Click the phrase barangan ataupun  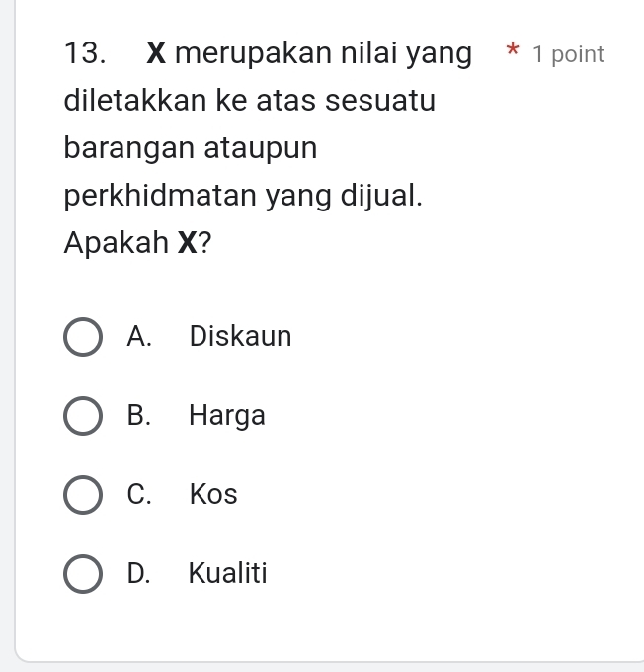click(x=191, y=148)
